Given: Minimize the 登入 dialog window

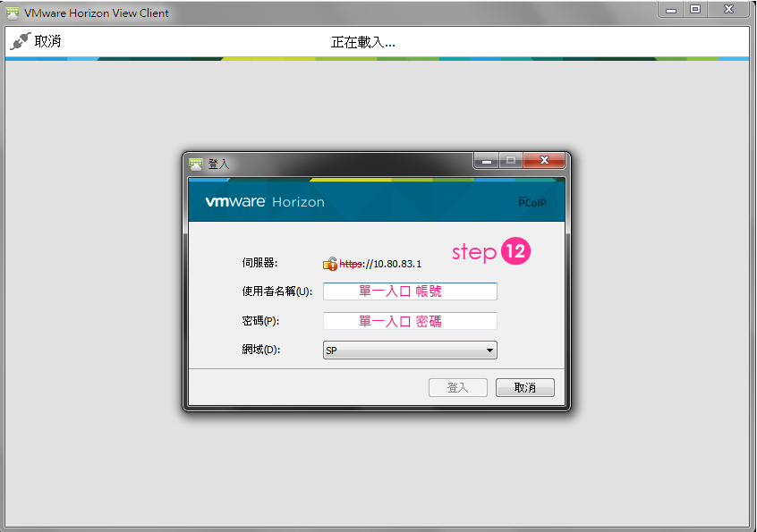Looking at the screenshot, I should pos(487,161).
